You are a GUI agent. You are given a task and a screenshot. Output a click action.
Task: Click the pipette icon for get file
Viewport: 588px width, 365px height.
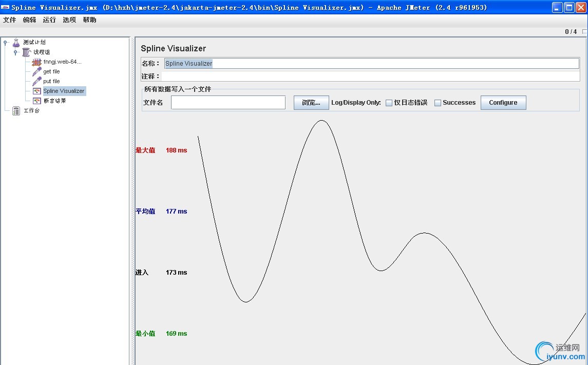[37, 71]
